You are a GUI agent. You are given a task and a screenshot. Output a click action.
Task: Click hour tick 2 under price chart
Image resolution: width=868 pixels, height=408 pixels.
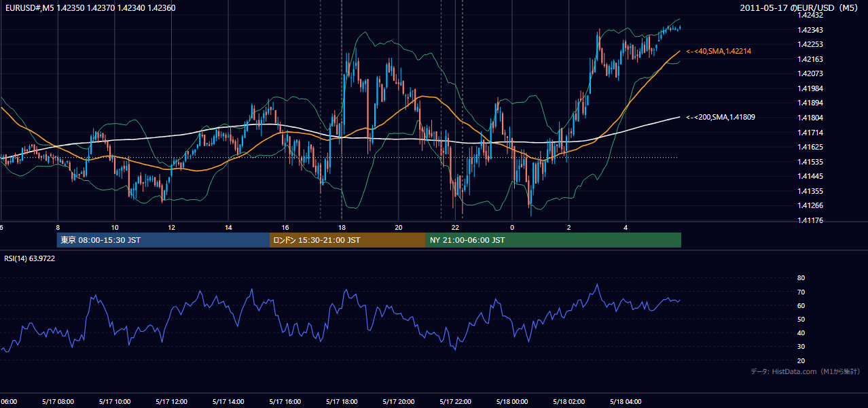click(x=569, y=227)
